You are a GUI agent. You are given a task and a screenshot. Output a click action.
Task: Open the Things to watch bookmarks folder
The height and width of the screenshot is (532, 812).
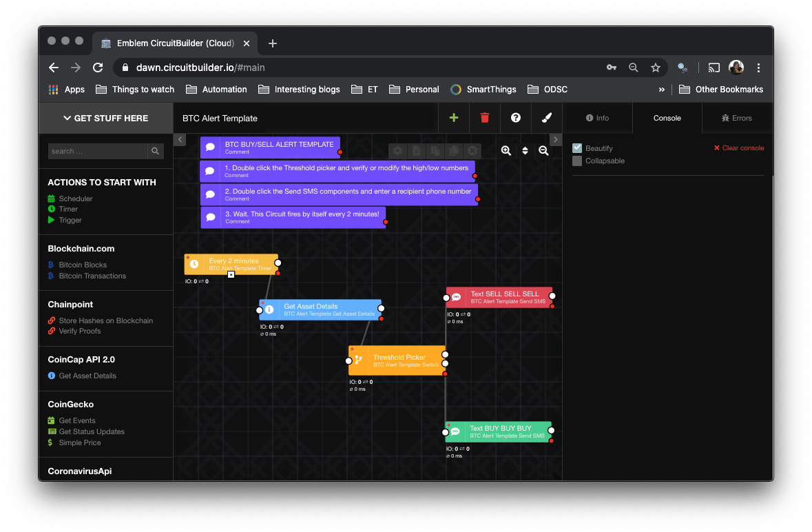pyautogui.click(x=135, y=89)
